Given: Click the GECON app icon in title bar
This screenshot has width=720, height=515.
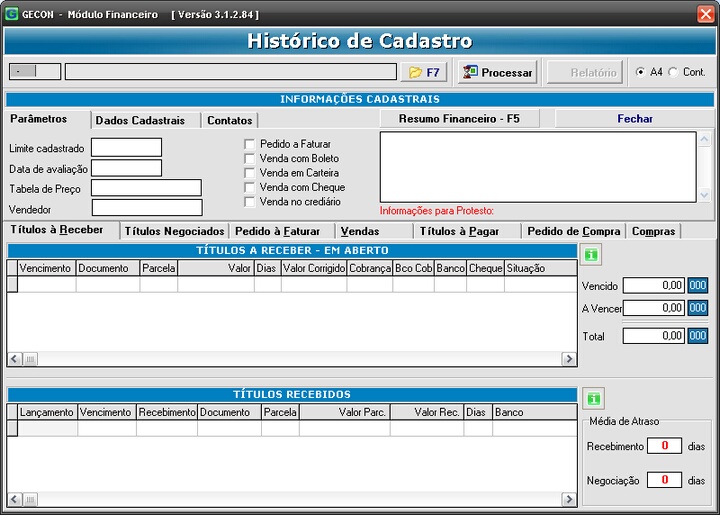Looking at the screenshot, I should [11, 14].
